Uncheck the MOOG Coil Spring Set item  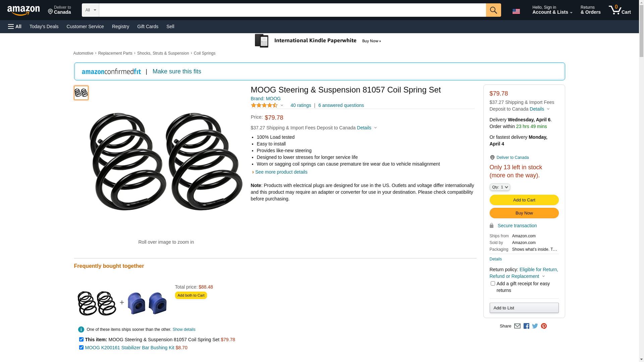coord(81,340)
